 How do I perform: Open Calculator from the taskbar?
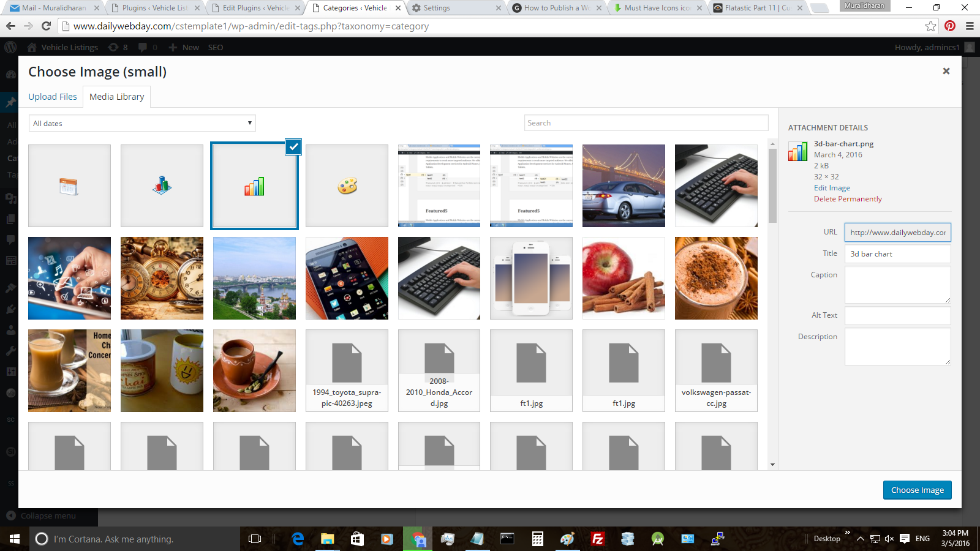coord(537,539)
